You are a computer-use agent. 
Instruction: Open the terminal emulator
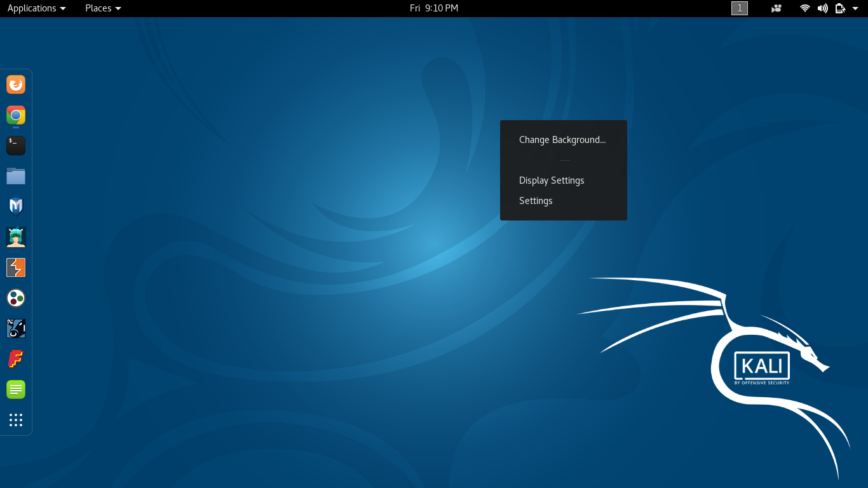(15, 145)
